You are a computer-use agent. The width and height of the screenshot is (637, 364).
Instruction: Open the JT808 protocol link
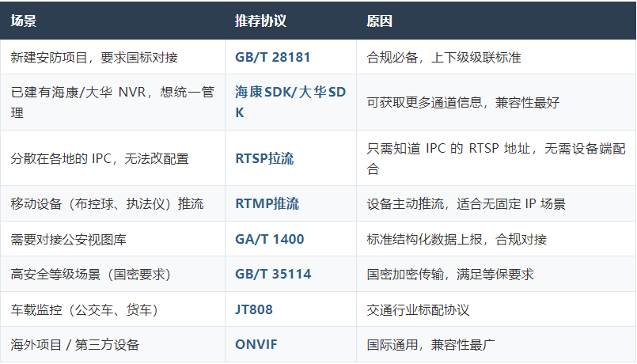254,309
